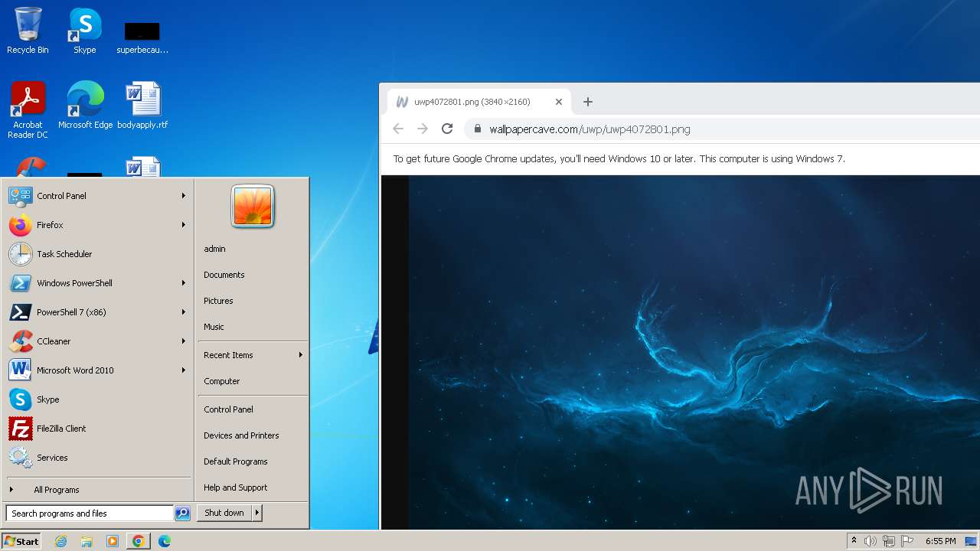The image size is (980, 551).
Task: Select the uwp4072801.png Chrome tab
Action: coord(479,102)
